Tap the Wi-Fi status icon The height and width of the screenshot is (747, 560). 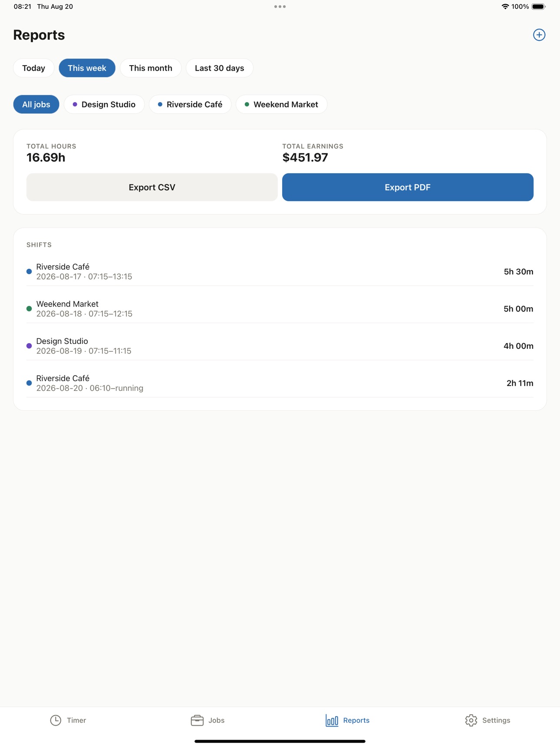click(505, 7)
